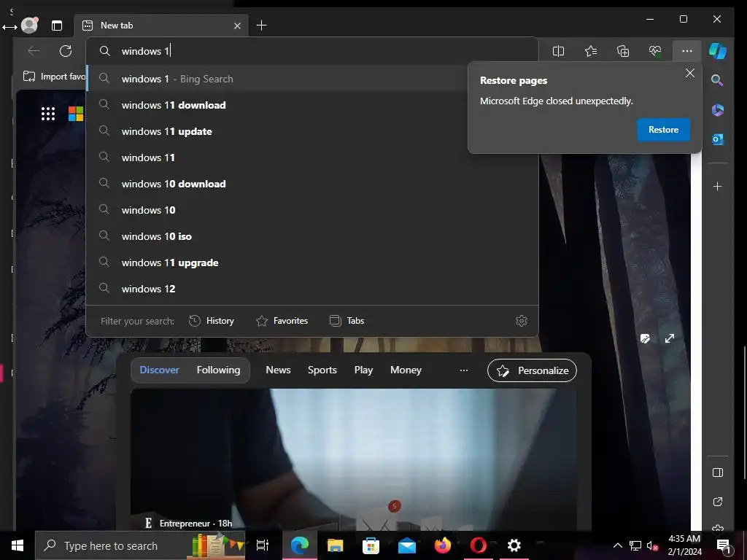Click the edit background icon
747x560 pixels.
645,338
